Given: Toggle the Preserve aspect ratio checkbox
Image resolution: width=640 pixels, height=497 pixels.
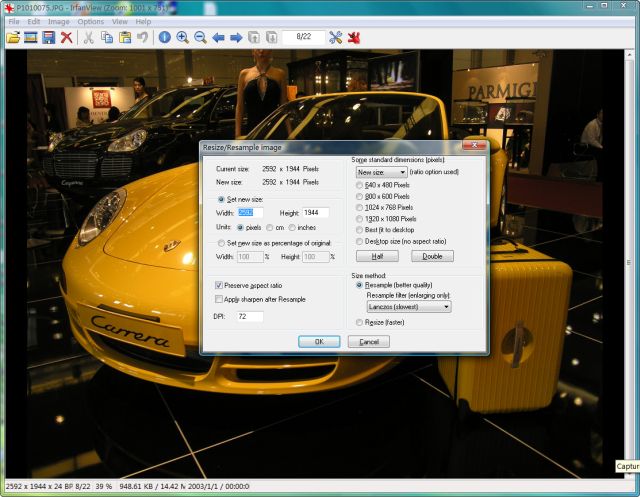Looking at the screenshot, I should [220, 285].
